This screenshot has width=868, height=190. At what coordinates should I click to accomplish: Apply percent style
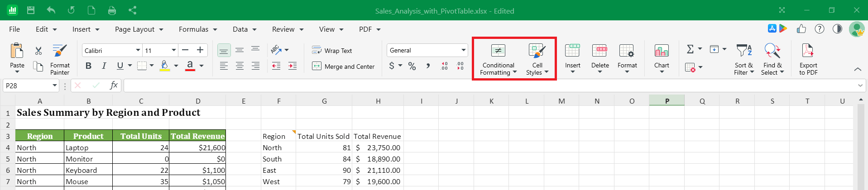click(412, 66)
